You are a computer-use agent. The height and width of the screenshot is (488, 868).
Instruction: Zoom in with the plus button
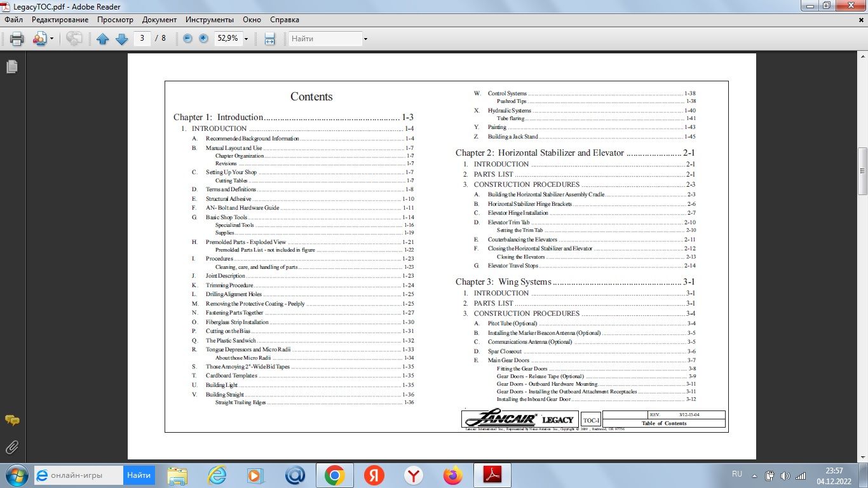click(203, 39)
